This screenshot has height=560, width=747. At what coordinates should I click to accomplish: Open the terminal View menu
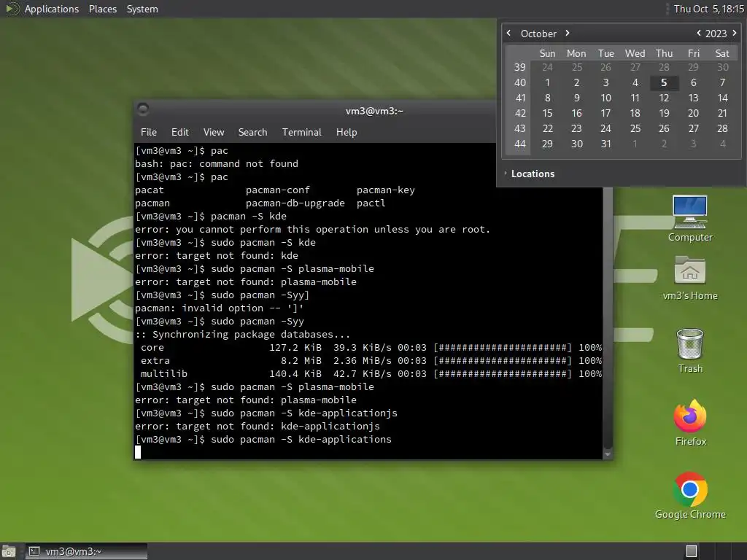tap(214, 132)
